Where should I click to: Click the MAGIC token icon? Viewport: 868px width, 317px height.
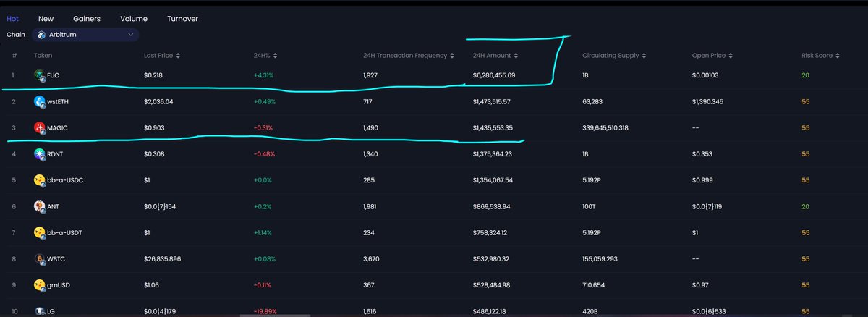coord(40,128)
